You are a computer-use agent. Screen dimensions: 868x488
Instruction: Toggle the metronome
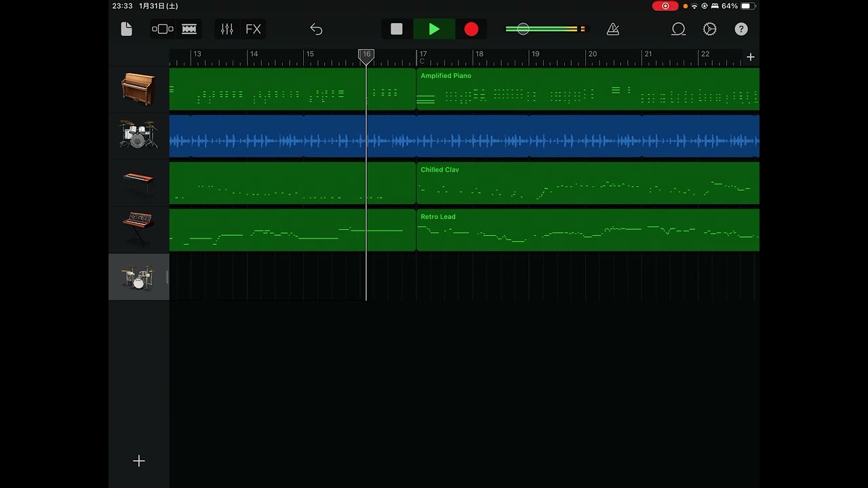pyautogui.click(x=613, y=29)
